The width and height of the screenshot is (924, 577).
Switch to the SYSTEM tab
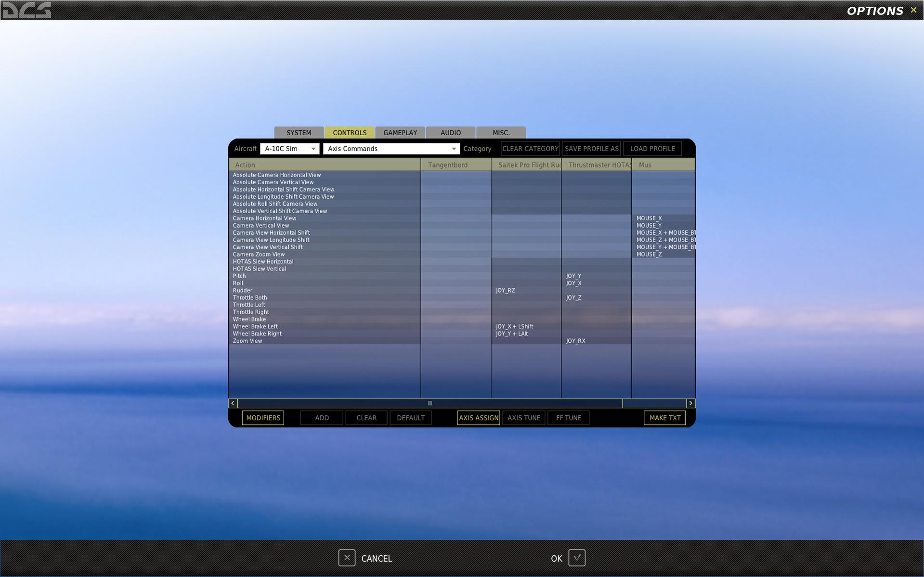299,132
